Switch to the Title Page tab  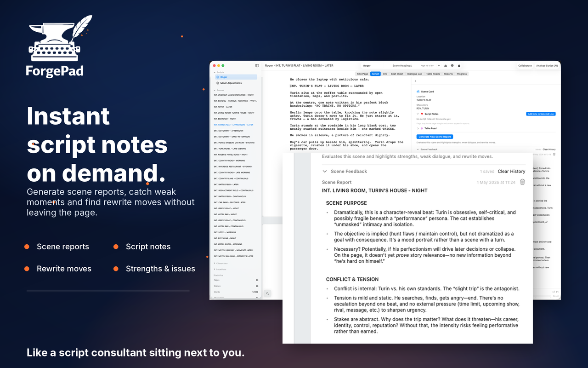(x=362, y=74)
